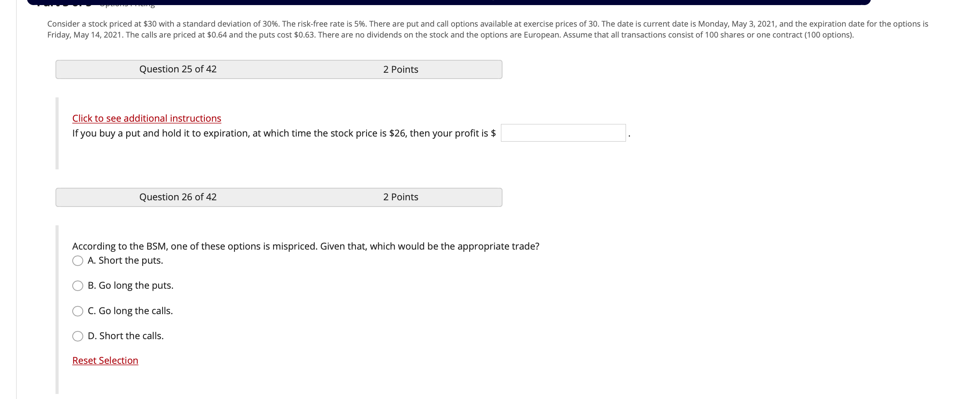Screen dimensions: 980x399
Task: Click Reset Selection to clear answer
Action: [105, 360]
